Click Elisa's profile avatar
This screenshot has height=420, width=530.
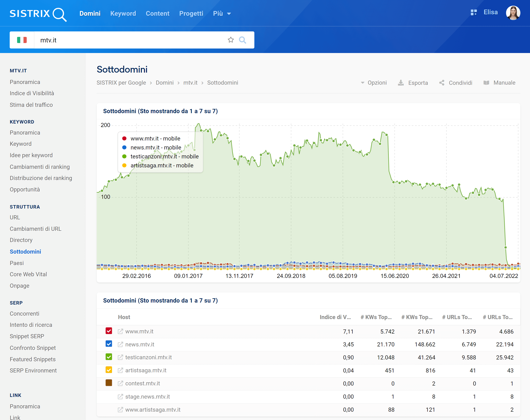[513, 13]
